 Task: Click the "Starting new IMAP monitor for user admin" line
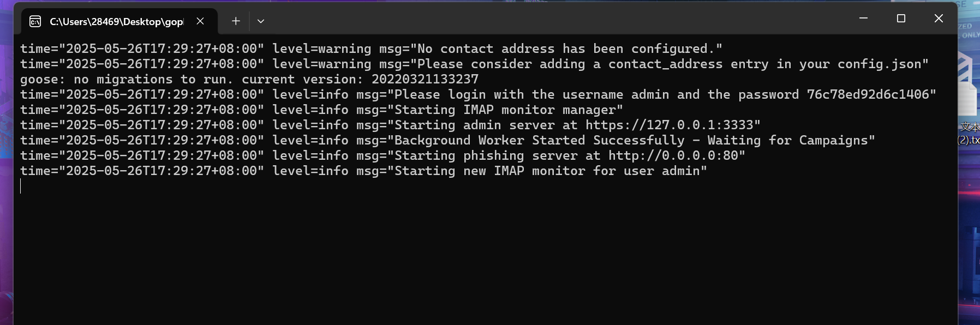pyautogui.click(x=547, y=171)
